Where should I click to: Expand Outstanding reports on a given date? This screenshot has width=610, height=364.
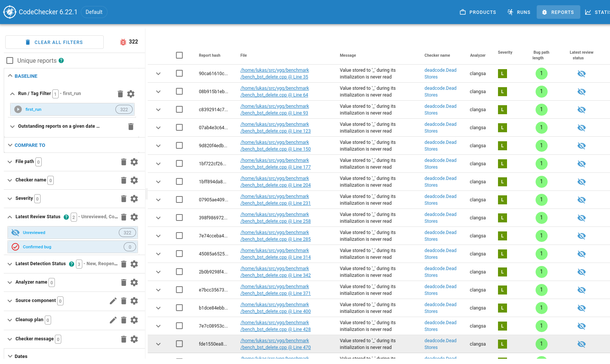pos(12,127)
